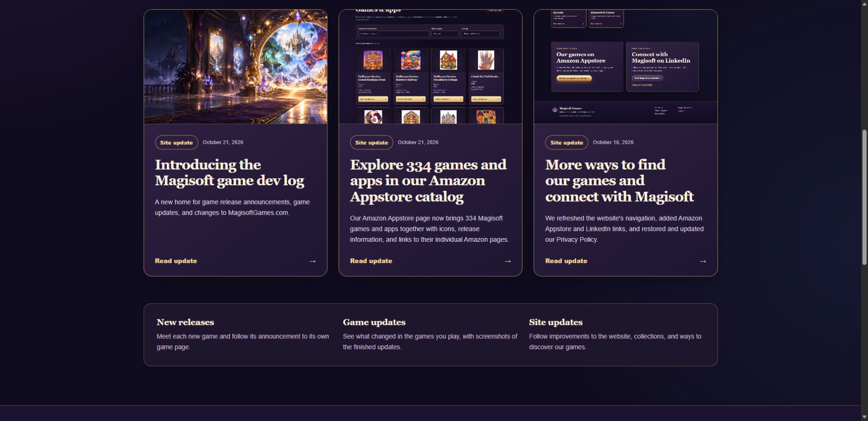Open 'Explore 334 games and apps' headline

(x=428, y=180)
